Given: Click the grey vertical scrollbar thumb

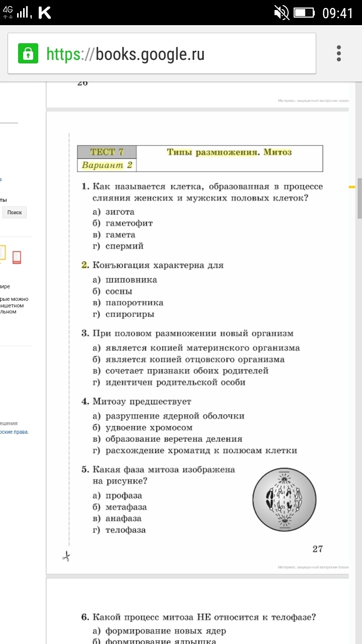Looking at the screenshot, I should (x=359, y=198).
